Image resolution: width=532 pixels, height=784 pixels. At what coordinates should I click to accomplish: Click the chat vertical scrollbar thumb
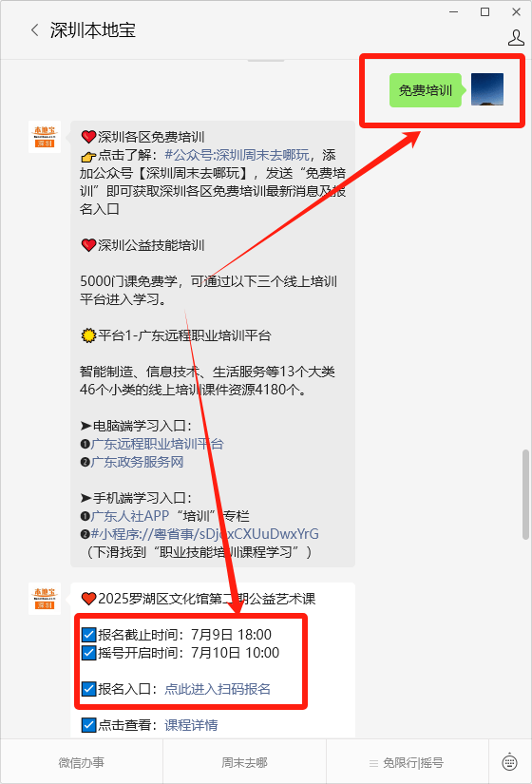pos(525,494)
